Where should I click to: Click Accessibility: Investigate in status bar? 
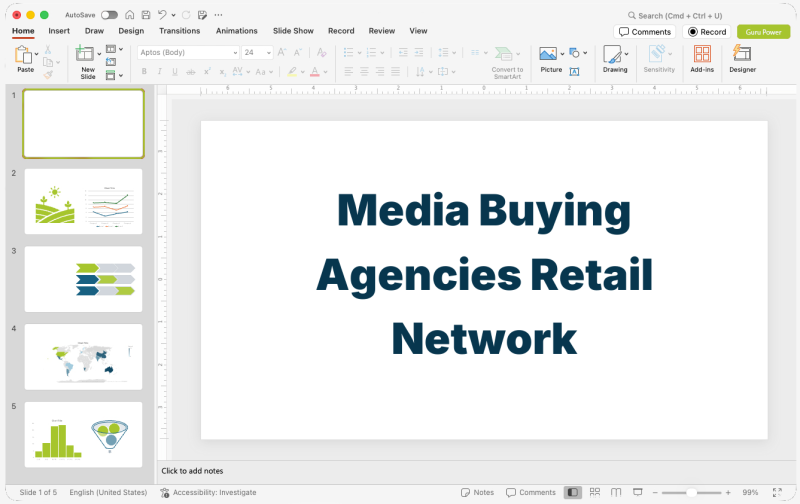(208, 492)
